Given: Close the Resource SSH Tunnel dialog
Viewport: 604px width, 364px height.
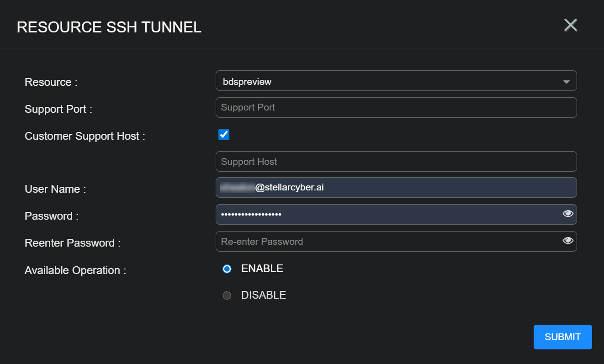Looking at the screenshot, I should [571, 26].
